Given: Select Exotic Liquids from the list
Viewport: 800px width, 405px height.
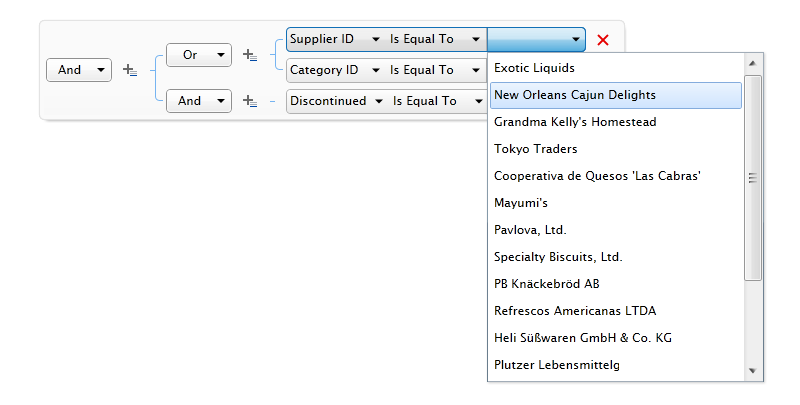Looking at the screenshot, I should (616, 68).
